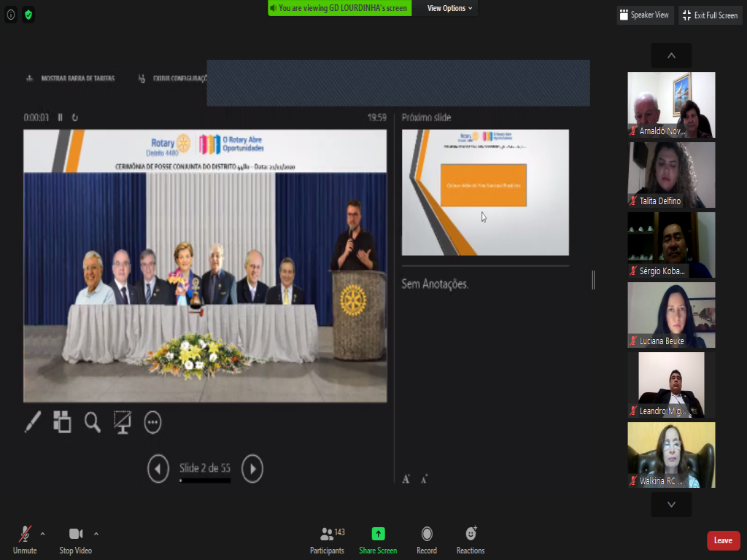Leave the meeting

click(x=723, y=540)
